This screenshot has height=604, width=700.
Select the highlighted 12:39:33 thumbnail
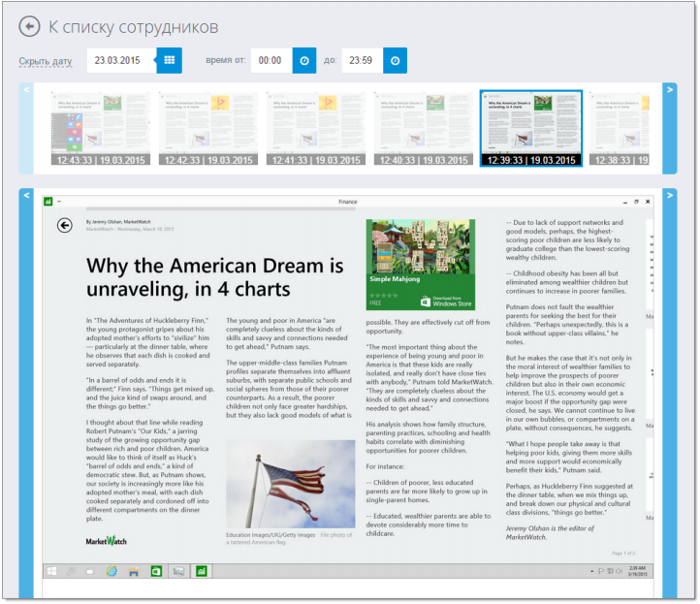(x=531, y=129)
